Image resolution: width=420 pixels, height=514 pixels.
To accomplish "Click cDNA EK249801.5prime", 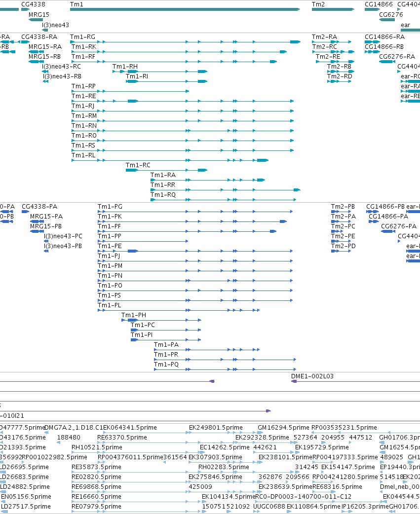I will click(216, 428).
